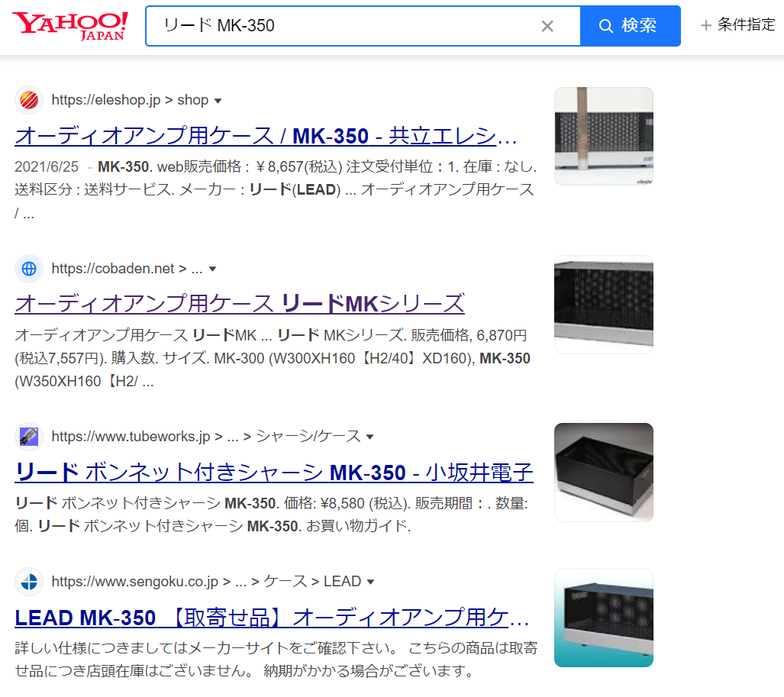Screen dimensions: 784x697
Task: Click the cobaden.net result thumbnail image
Action: pyautogui.click(x=604, y=305)
